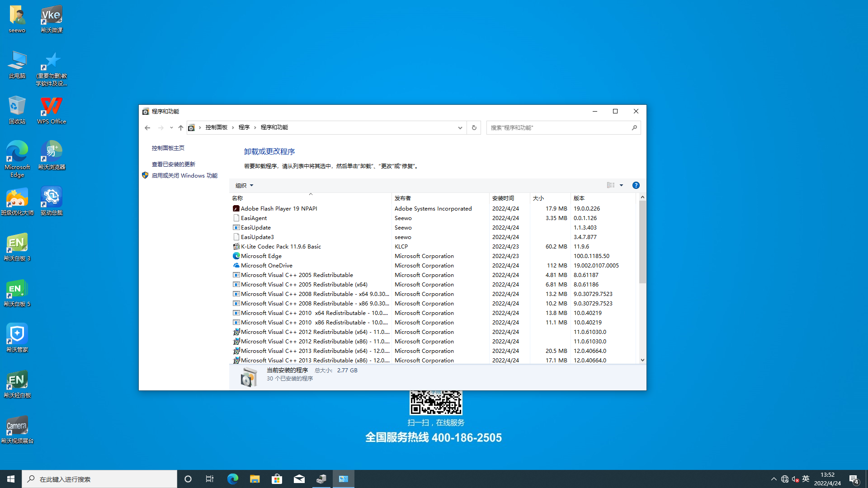Open 查看已安装的更新 link
868x488 pixels.
[x=174, y=164]
